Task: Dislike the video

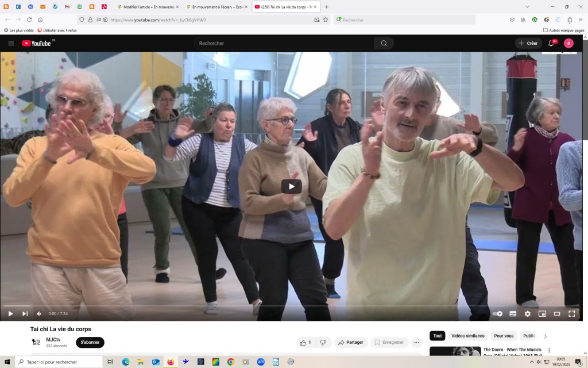Action: tap(323, 342)
